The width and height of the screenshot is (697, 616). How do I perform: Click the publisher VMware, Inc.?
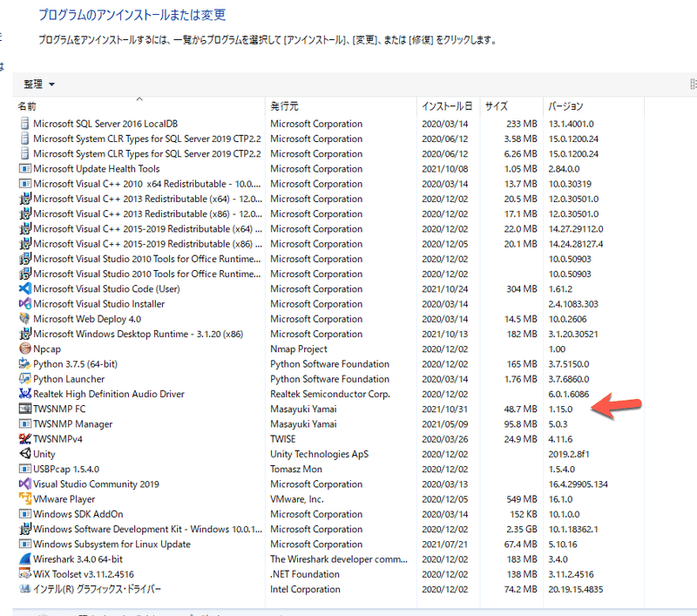(x=297, y=499)
